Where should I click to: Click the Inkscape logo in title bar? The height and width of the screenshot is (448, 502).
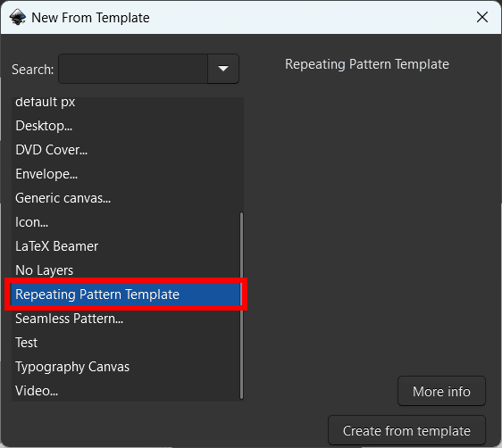(x=18, y=17)
